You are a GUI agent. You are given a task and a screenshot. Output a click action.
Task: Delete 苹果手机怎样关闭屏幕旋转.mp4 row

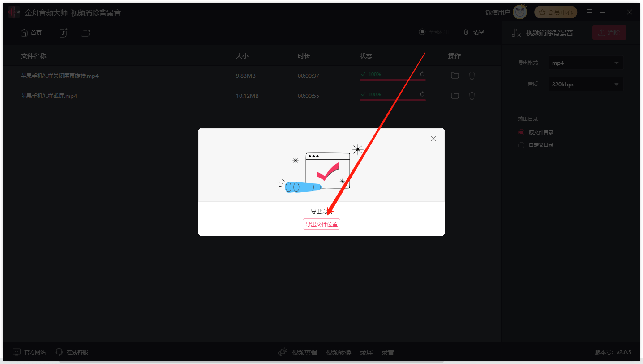472,76
